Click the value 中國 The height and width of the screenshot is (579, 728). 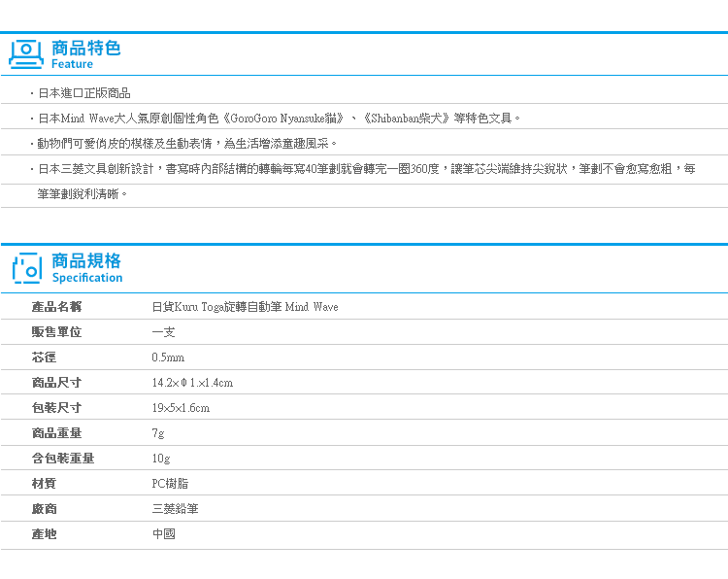pyautogui.click(x=163, y=534)
